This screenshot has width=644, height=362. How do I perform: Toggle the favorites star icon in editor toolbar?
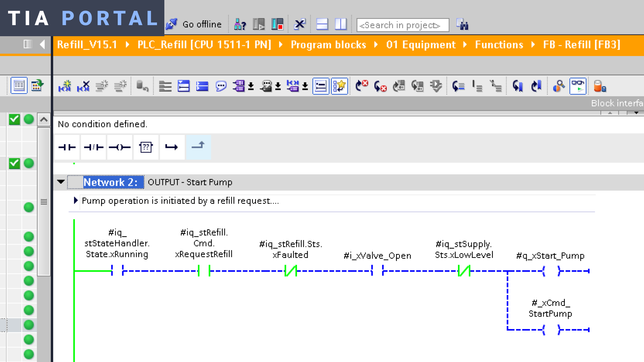(339, 86)
